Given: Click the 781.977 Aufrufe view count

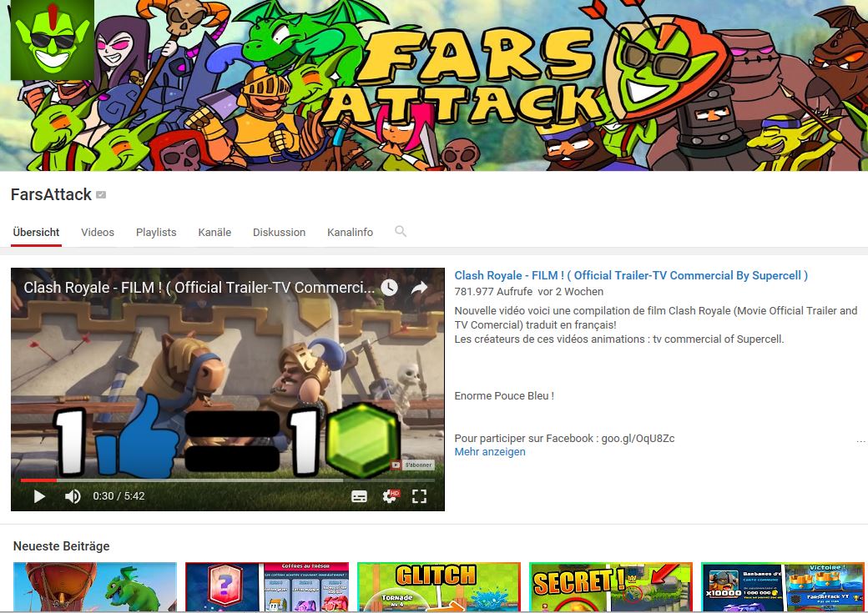Looking at the screenshot, I should coord(493,292).
